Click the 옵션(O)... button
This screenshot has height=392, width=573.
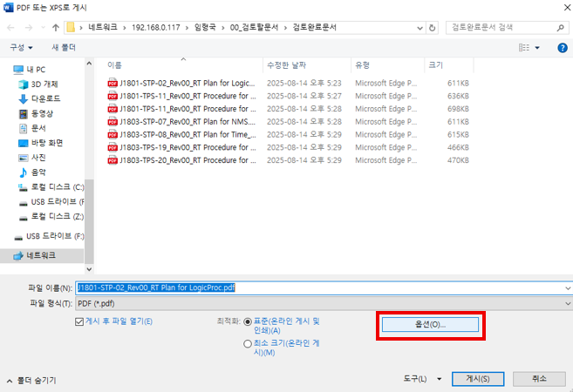[x=430, y=324]
